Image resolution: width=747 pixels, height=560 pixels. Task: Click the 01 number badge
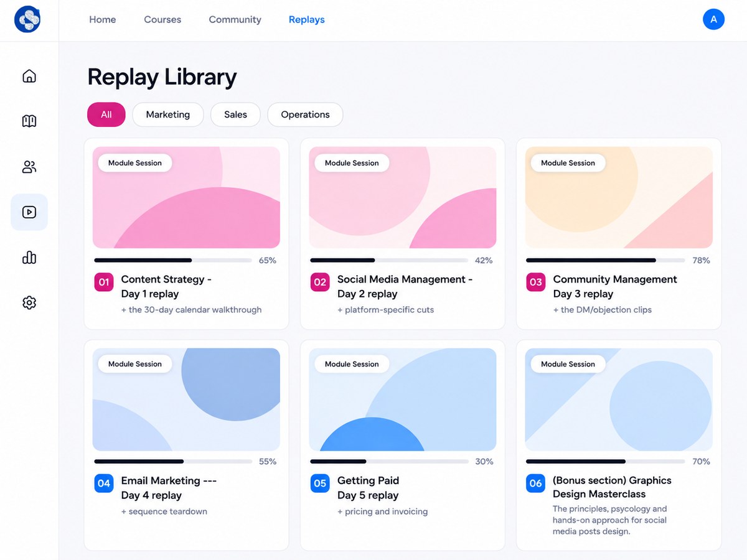click(104, 282)
